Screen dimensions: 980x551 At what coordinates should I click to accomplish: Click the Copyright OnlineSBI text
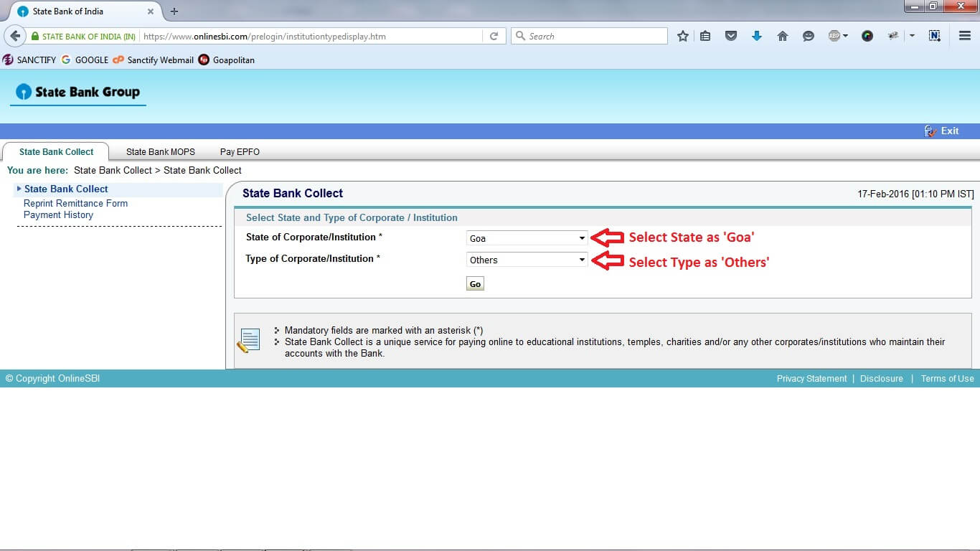click(x=52, y=379)
